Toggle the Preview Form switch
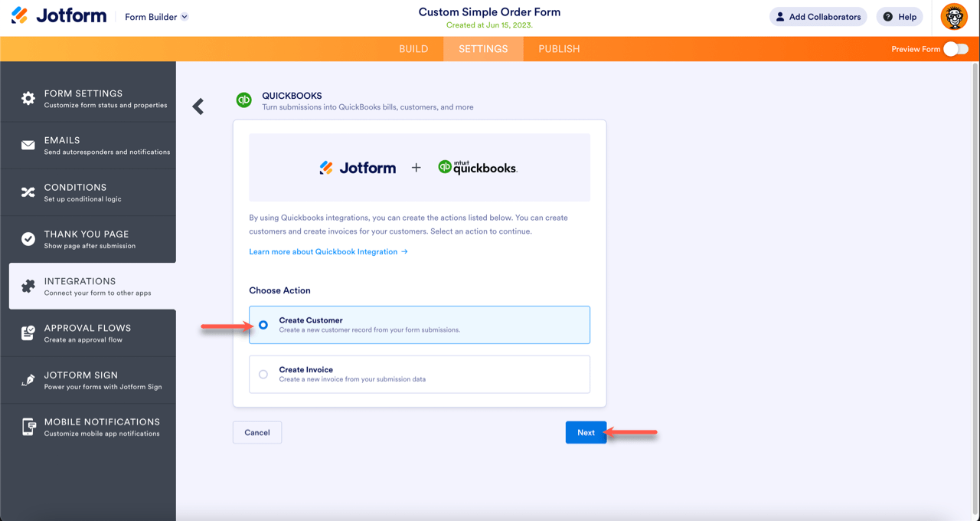Image resolution: width=980 pixels, height=521 pixels. [955, 49]
